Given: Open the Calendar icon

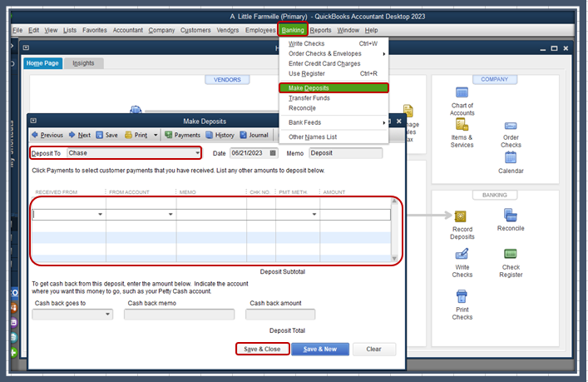Looking at the screenshot, I should click(x=511, y=157).
